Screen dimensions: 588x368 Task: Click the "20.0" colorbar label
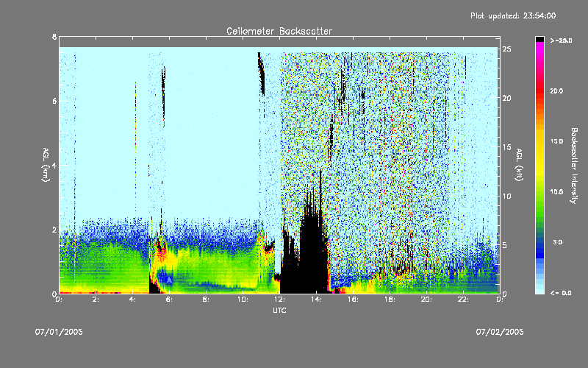point(556,91)
